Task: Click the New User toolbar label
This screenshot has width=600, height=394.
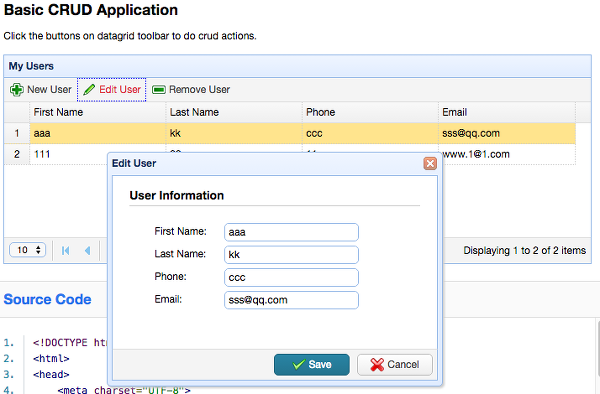Action: (x=49, y=90)
